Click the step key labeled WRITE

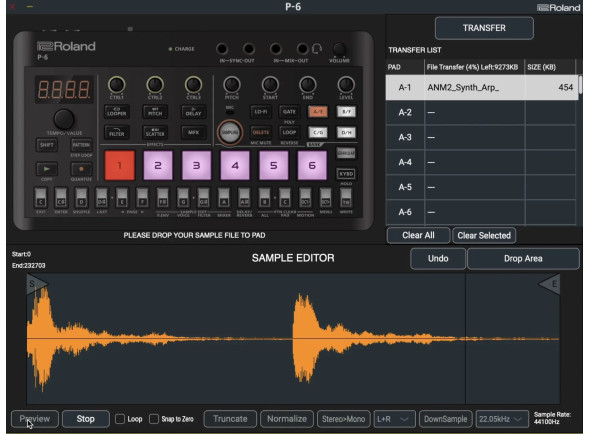(x=346, y=198)
